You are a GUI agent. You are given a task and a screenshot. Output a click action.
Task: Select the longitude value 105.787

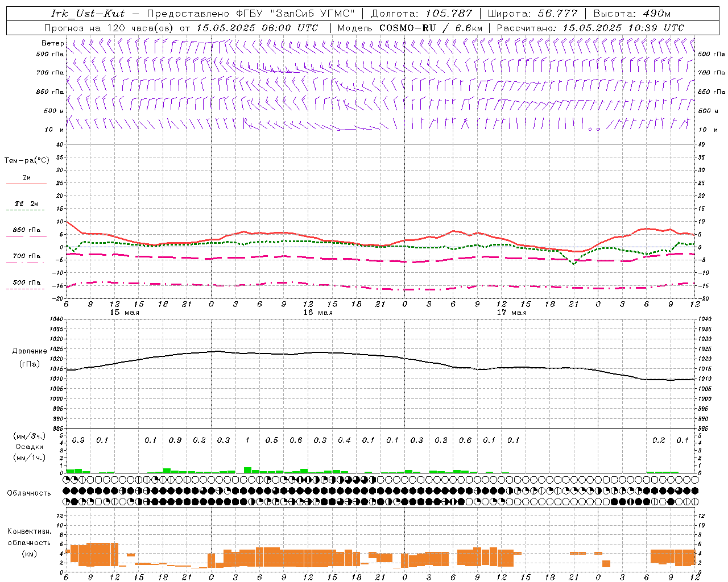click(449, 14)
